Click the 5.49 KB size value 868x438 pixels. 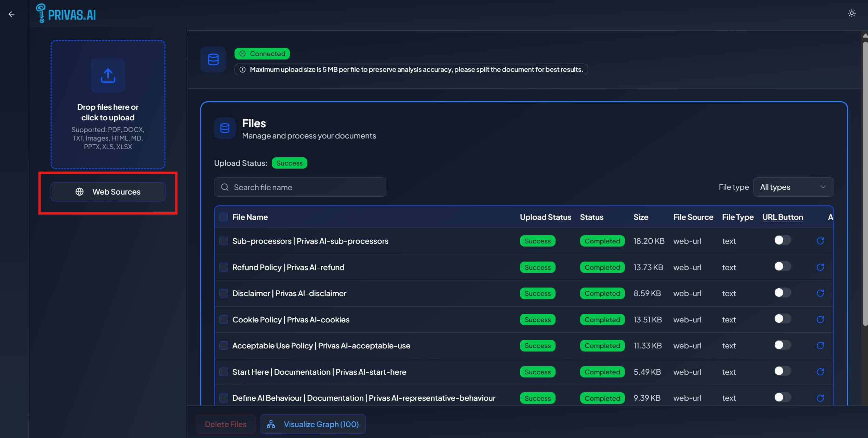click(647, 372)
